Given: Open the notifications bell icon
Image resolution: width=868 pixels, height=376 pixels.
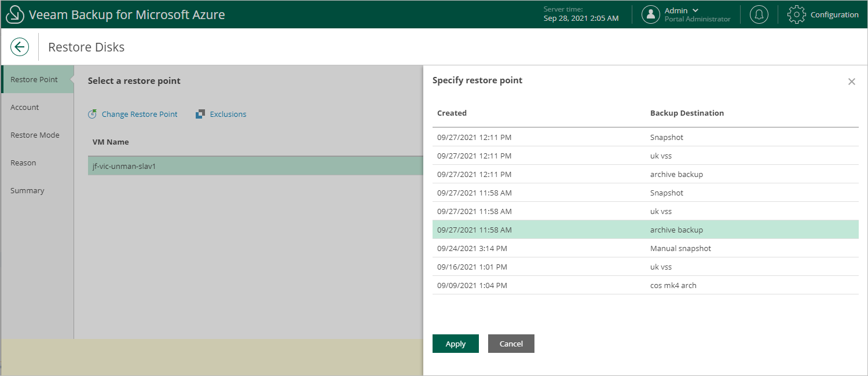Looking at the screenshot, I should point(759,14).
